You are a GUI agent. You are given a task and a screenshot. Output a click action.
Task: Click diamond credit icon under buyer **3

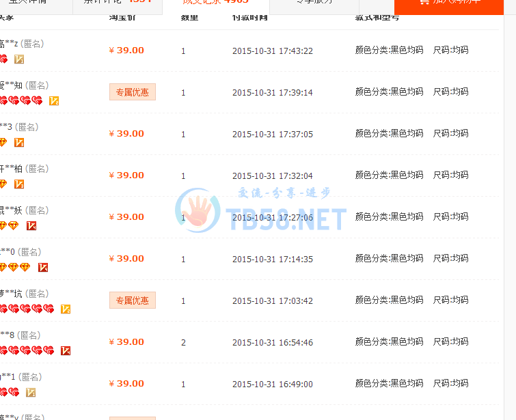[3, 143]
